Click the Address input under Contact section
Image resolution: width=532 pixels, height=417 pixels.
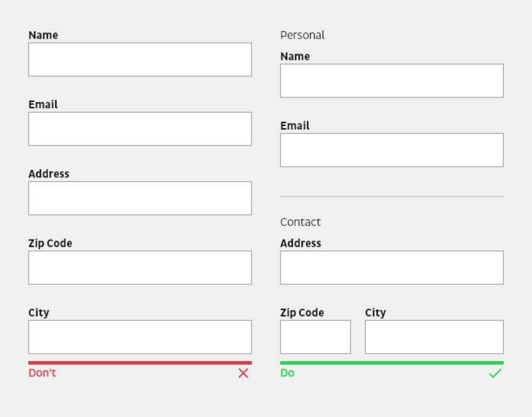click(x=392, y=267)
